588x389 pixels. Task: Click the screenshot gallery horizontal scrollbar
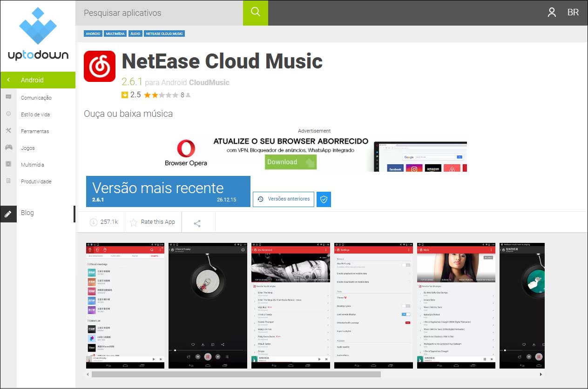click(x=236, y=374)
